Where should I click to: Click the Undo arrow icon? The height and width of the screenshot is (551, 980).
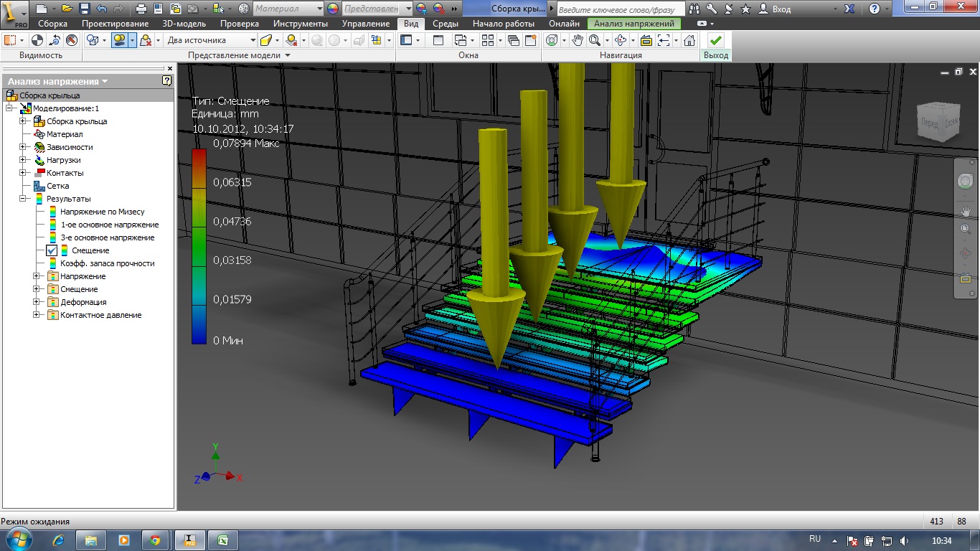[x=100, y=9]
